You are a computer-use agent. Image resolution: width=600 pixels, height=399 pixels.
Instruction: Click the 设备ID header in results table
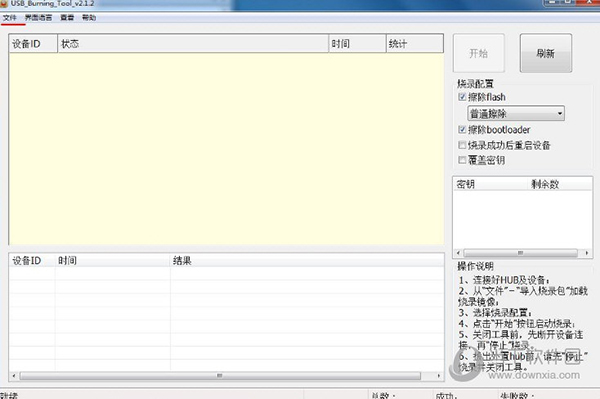coord(33,261)
